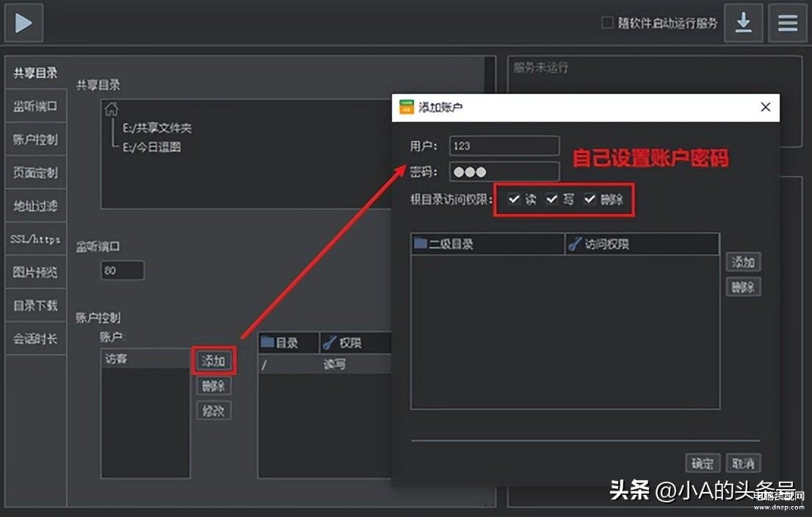
Task: Click 添加 next to the account list
Action: point(214,361)
